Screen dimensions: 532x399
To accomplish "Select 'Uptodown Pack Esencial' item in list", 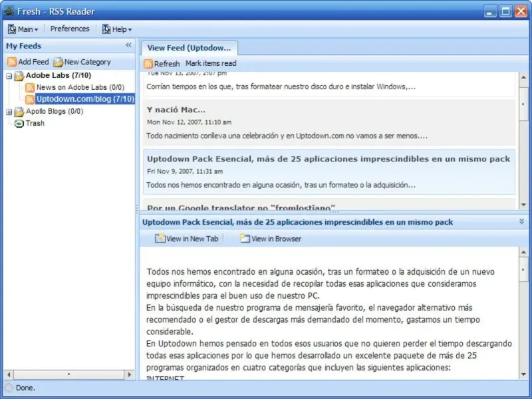I will 329,172.
